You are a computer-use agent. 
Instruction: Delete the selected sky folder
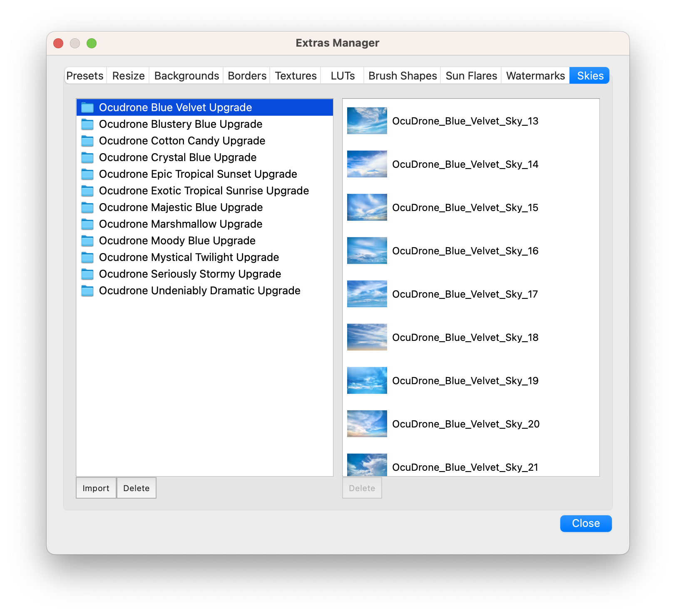136,488
